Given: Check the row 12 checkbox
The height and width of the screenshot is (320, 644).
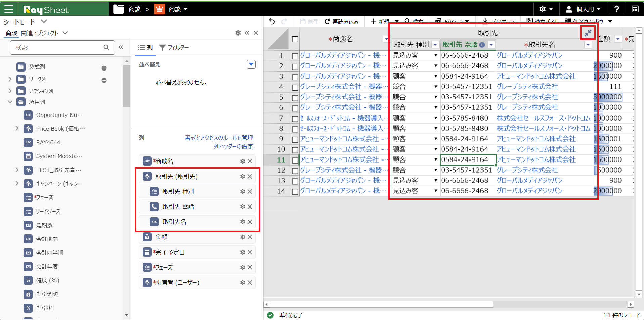Looking at the screenshot, I should click(295, 171).
